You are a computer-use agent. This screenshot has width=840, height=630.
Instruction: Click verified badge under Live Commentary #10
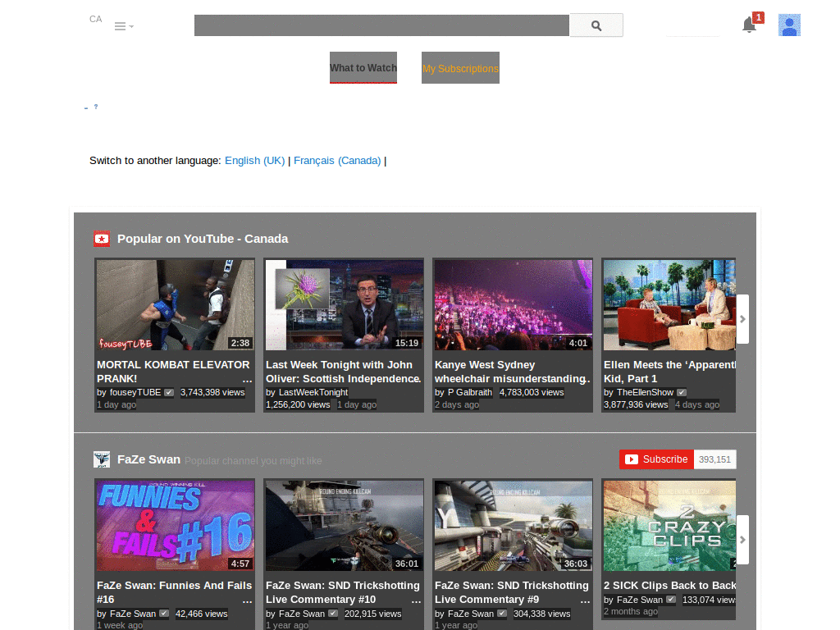[333, 614]
